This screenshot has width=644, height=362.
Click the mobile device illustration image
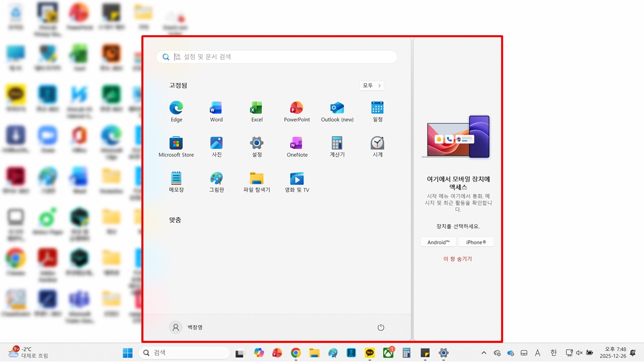click(456, 137)
